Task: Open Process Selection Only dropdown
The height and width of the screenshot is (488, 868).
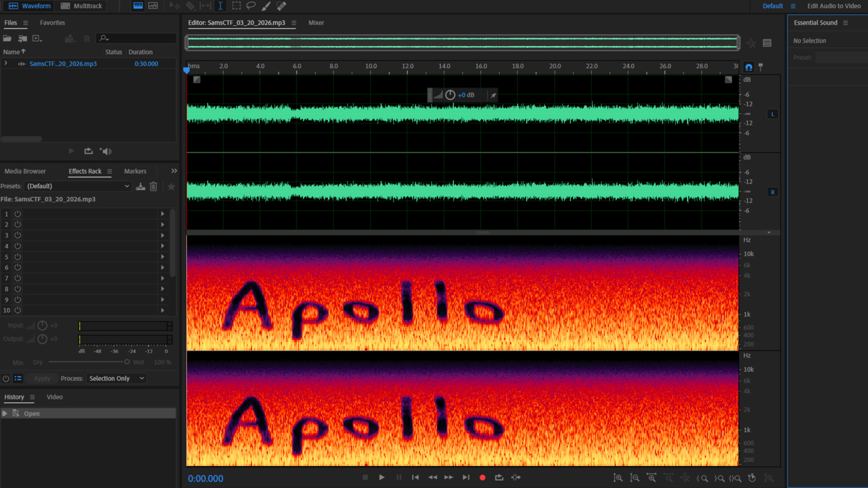Action: (x=116, y=378)
